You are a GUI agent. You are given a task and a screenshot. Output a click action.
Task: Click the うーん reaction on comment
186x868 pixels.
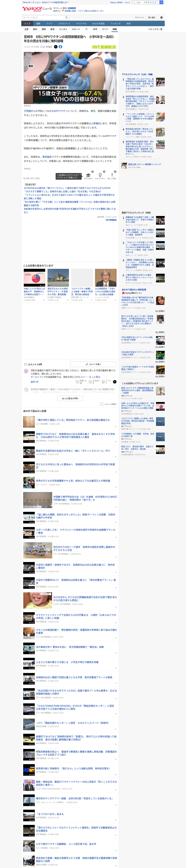point(104,382)
